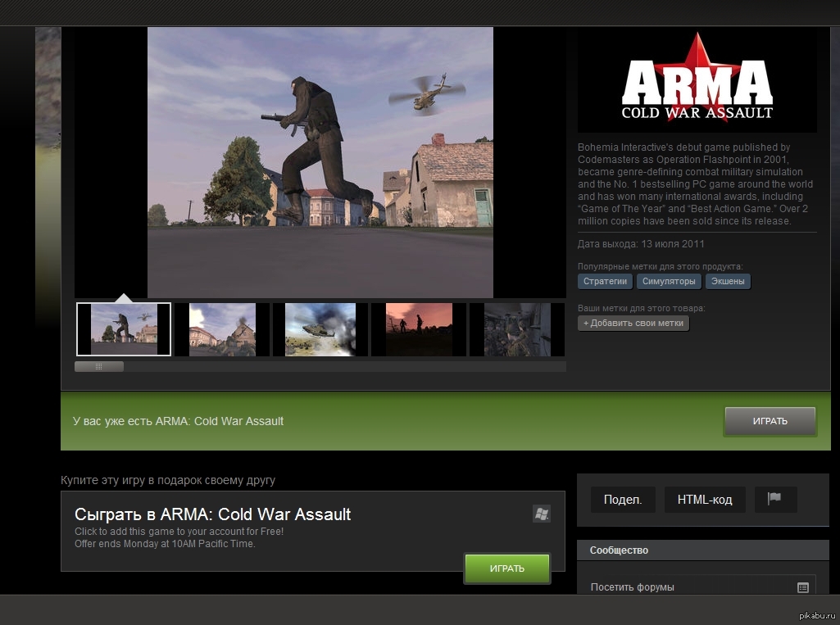This screenshot has height=625, width=840.
Task: Click the large main game screenshot
Action: click(320, 162)
